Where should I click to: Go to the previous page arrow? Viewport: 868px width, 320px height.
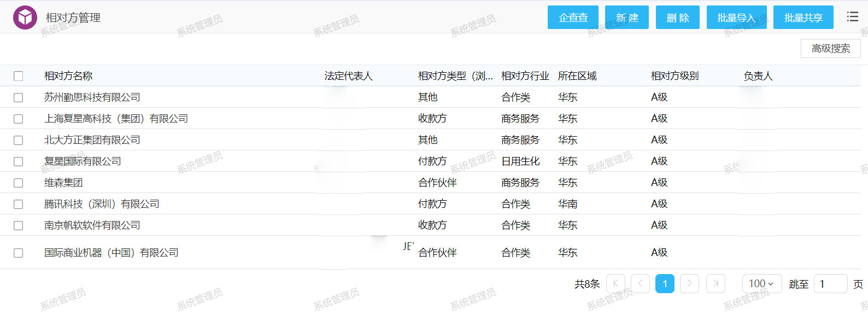click(640, 283)
